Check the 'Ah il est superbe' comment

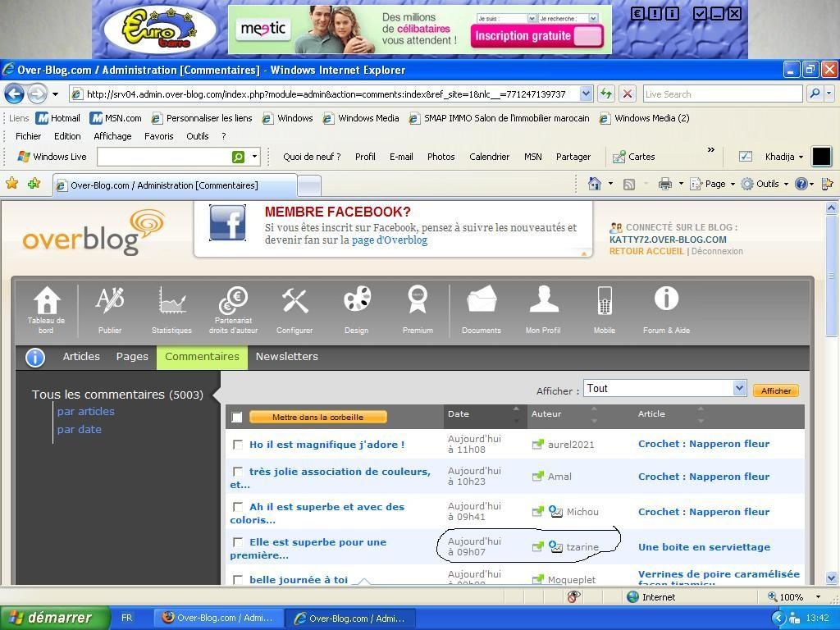(238, 507)
